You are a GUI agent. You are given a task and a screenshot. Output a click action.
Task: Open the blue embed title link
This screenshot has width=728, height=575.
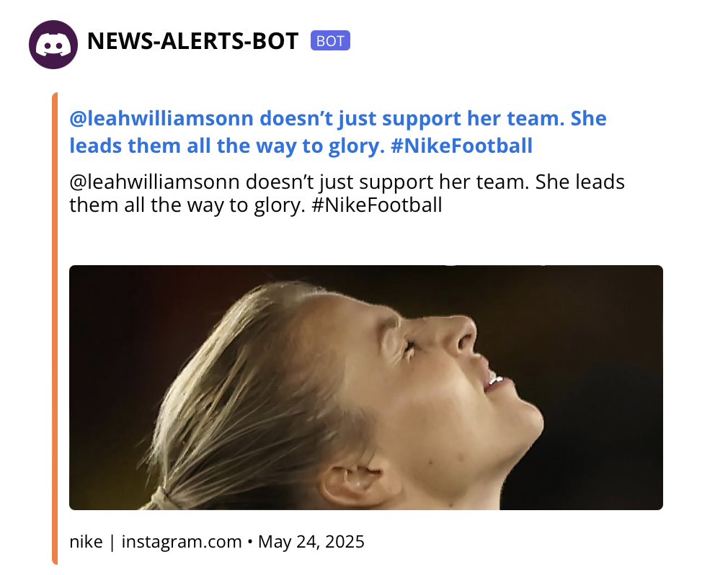(337, 133)
